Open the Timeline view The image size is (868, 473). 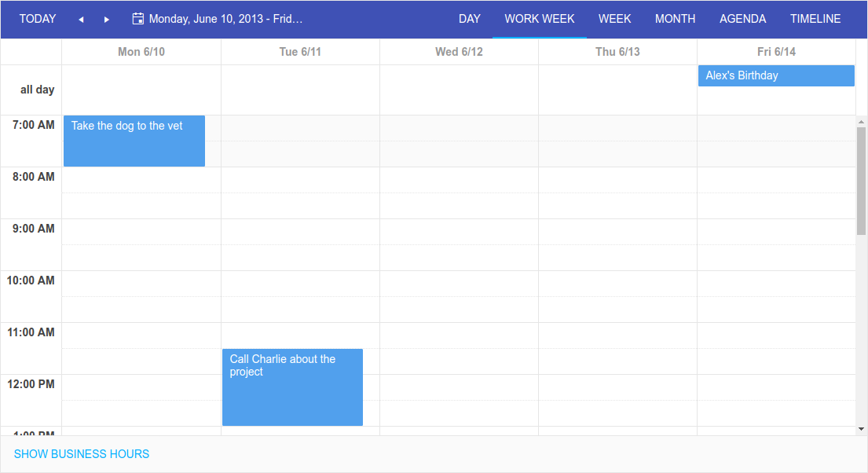coord(815,19)
